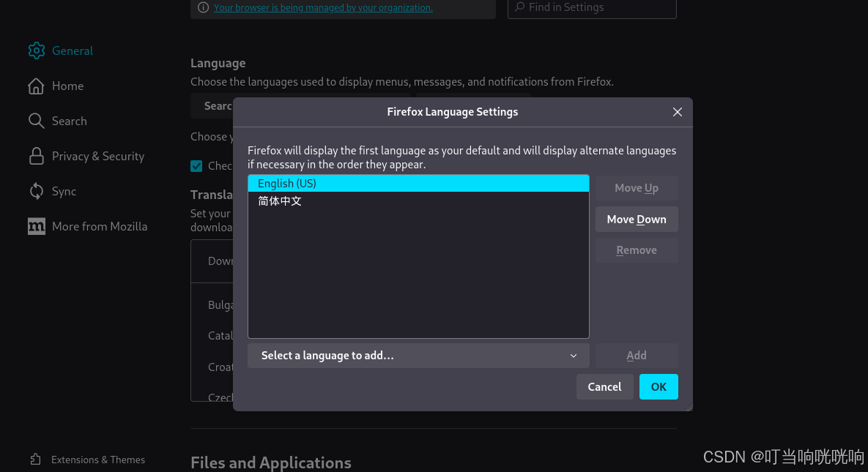This screenshot has height=472, width=868.
Task: Click the Privacy & Security lock icon
Action: point(37,156)
